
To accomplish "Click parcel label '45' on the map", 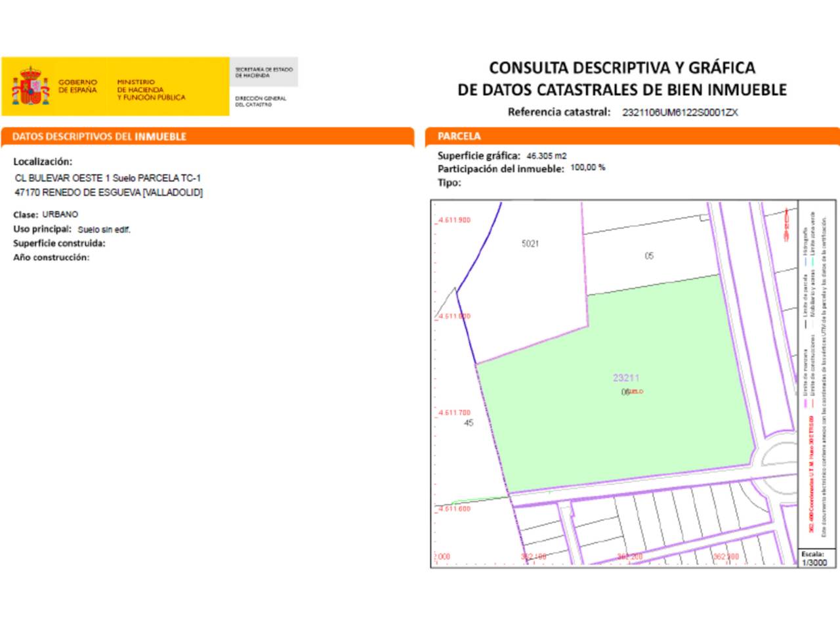I will [x=469, y=423].
